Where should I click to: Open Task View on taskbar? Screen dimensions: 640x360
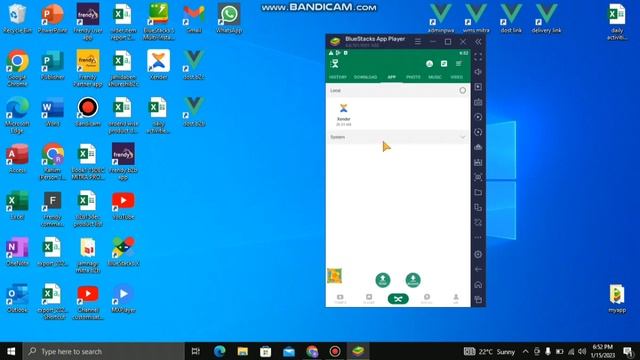(196, 351)
